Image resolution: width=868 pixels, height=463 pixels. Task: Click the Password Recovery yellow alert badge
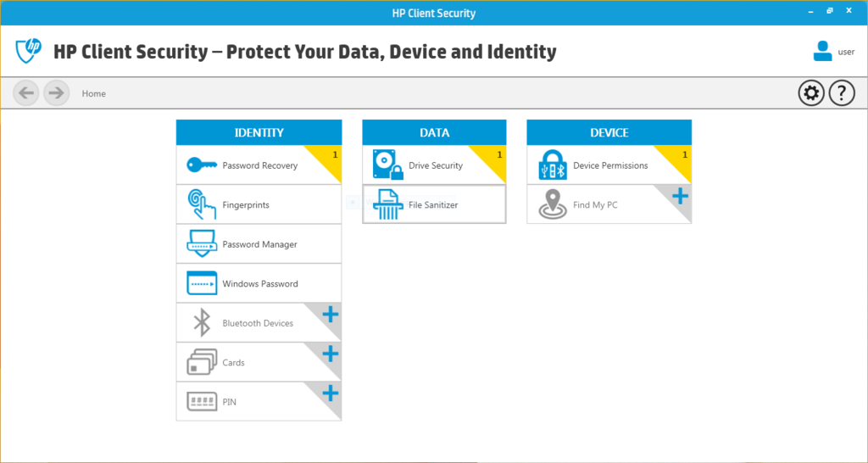[x=329, y=159]
